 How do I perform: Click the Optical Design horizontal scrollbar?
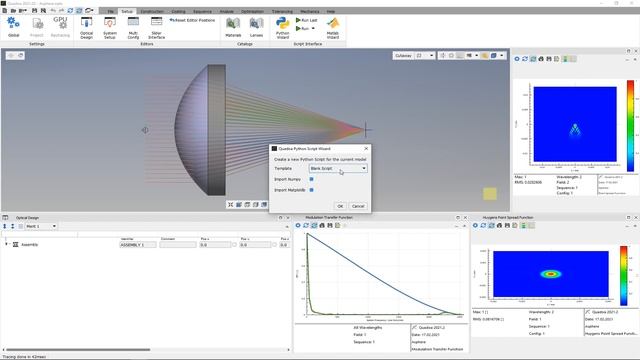(78, 349)
